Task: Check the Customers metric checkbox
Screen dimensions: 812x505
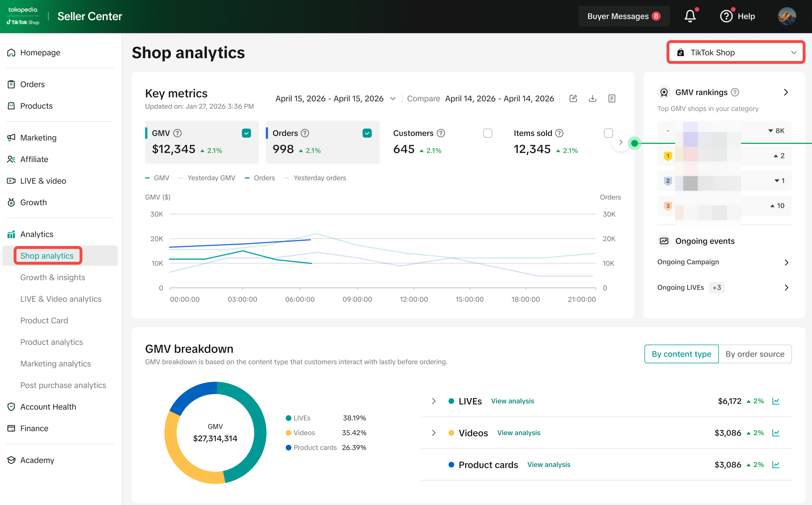Action: click(x=488, y=133)
